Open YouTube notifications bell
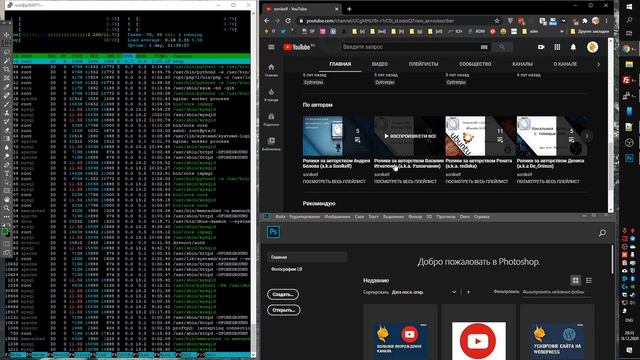Viewport: 640px width, 360px height. coord(573,47)
